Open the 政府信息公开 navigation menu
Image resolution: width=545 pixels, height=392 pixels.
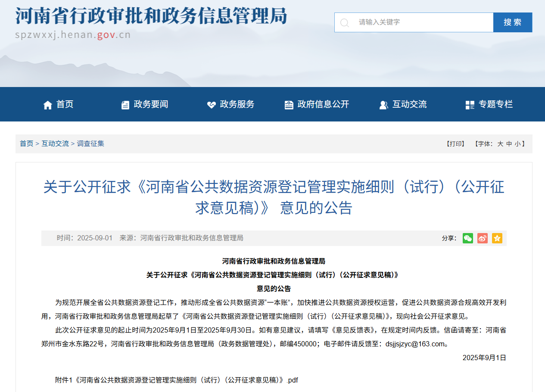click(323, 104)
